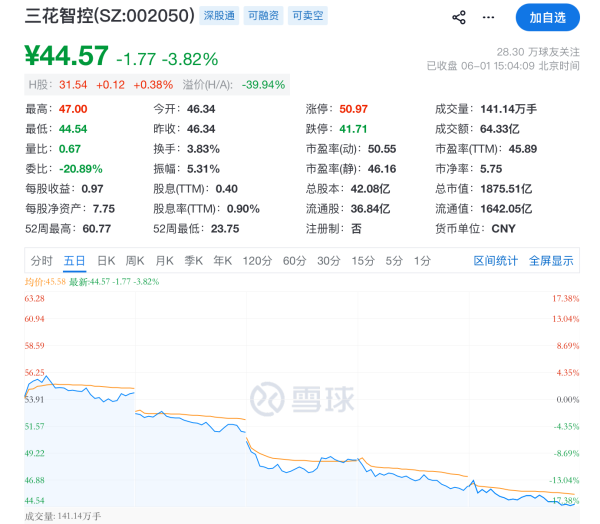The image size is (600, 524).
Task: Click the H股 price 31.54
Action: 73,85
